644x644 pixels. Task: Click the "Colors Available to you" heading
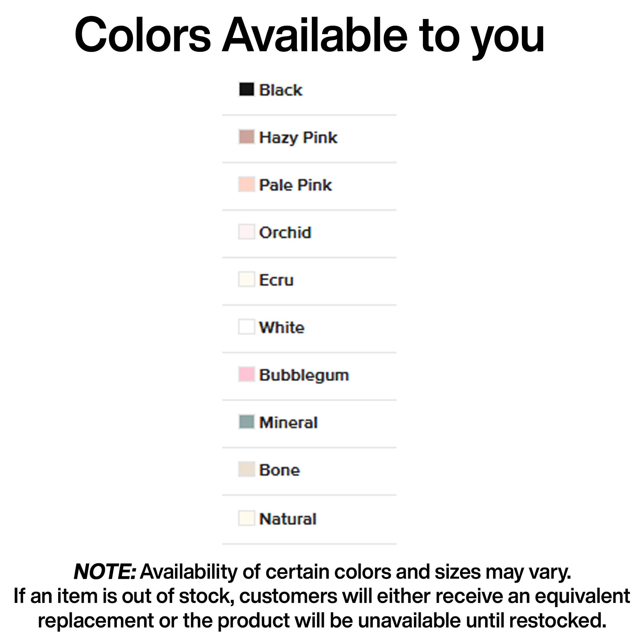coord(309,35)
